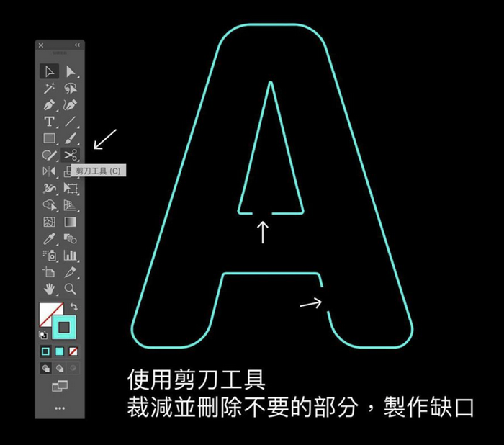Screen dimensions: 504x445
Task: Open Edit Toolbar three-dots menu
Action: [59, 408]
